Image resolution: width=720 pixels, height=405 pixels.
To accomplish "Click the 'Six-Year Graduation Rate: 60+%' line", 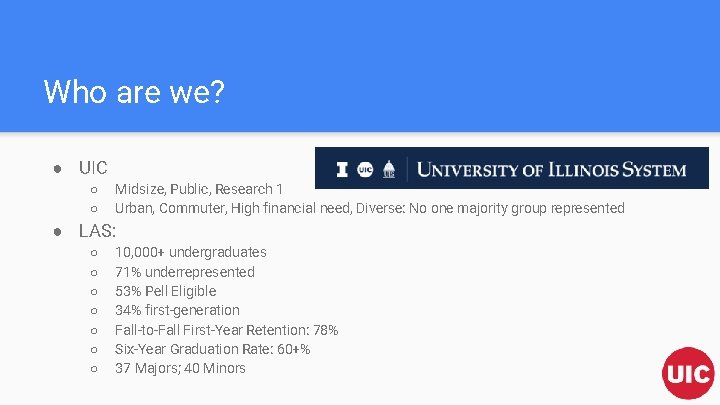I will click(212, 349).
